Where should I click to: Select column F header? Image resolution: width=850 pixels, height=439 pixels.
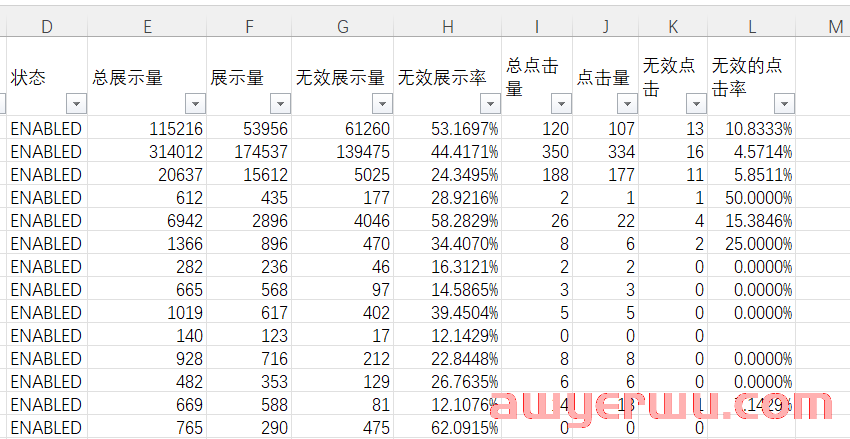coord(249,27)
